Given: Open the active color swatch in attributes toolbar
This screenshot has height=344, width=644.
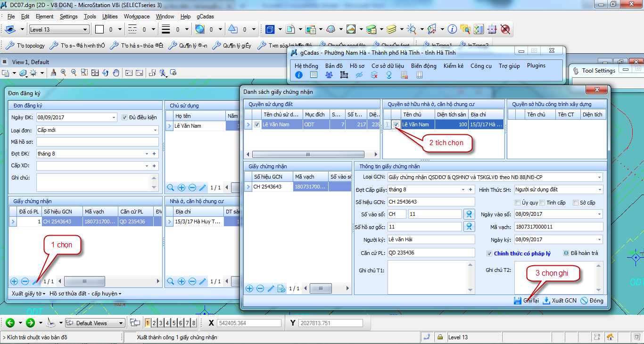Looking at the screenshot, I should (99, 30).
